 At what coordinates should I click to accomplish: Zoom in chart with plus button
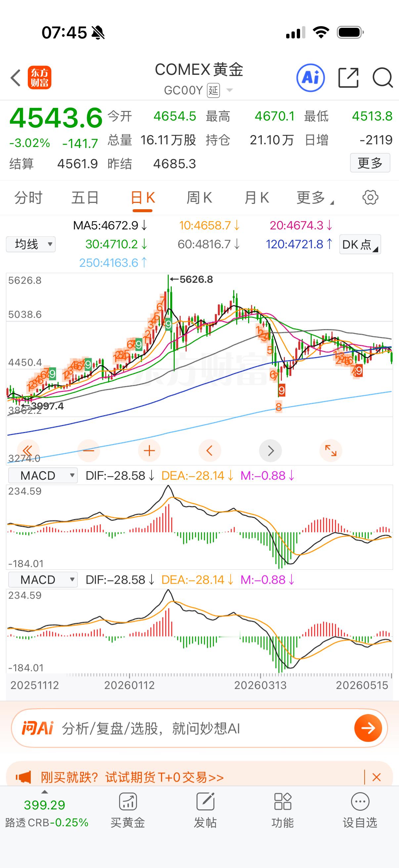(x=149, y=451)
